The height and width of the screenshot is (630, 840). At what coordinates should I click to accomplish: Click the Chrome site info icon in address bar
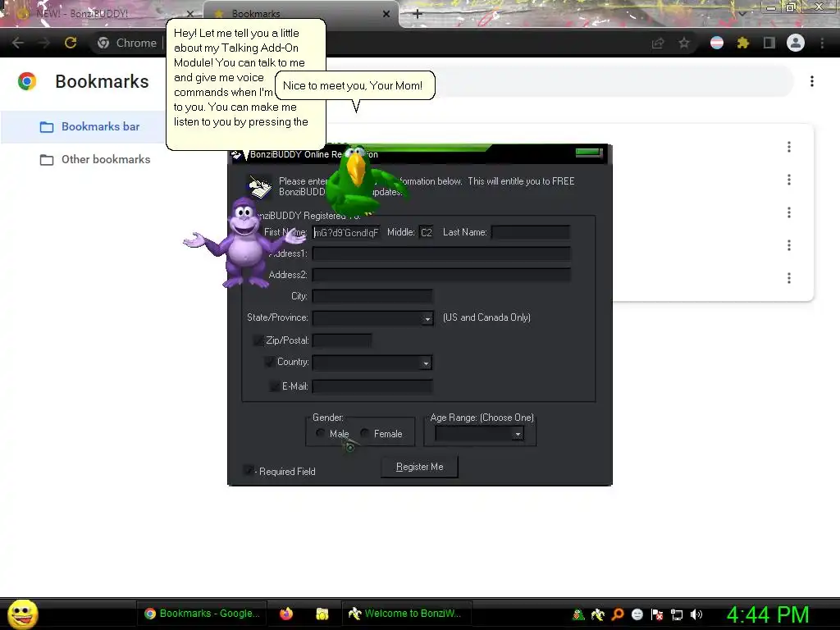tap(103, 43)
